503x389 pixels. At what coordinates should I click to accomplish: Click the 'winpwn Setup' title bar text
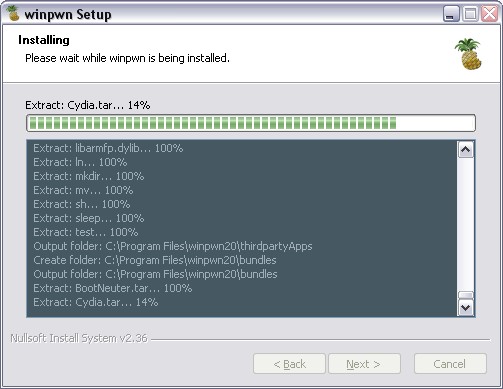coord(68,14)
